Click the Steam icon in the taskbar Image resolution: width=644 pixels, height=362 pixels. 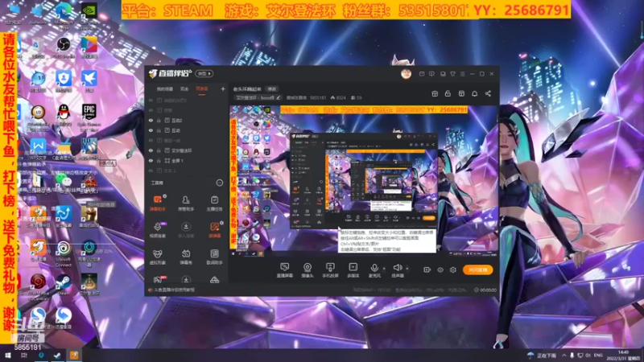[x=57, y=356]
